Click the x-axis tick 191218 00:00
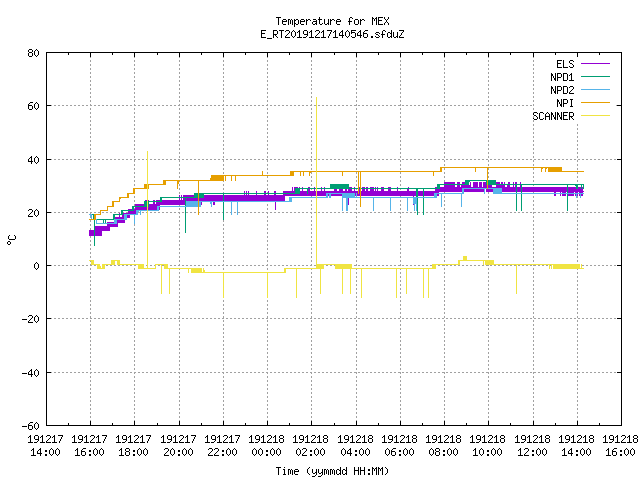Viewport: 640px width, 480px height. [266, 446]
